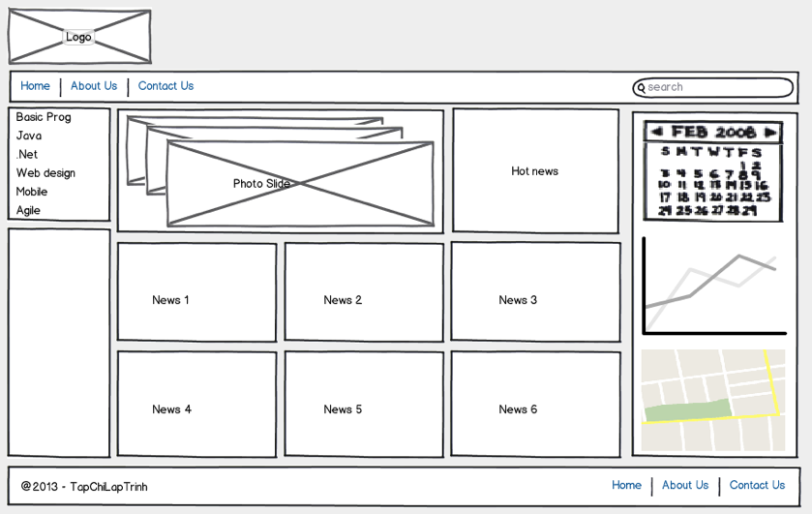Click the search magnifier icon
Screen dimensions: 812x514
641,88
